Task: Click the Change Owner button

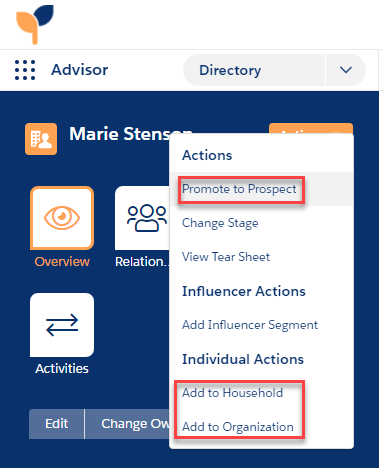Action: 128,424
